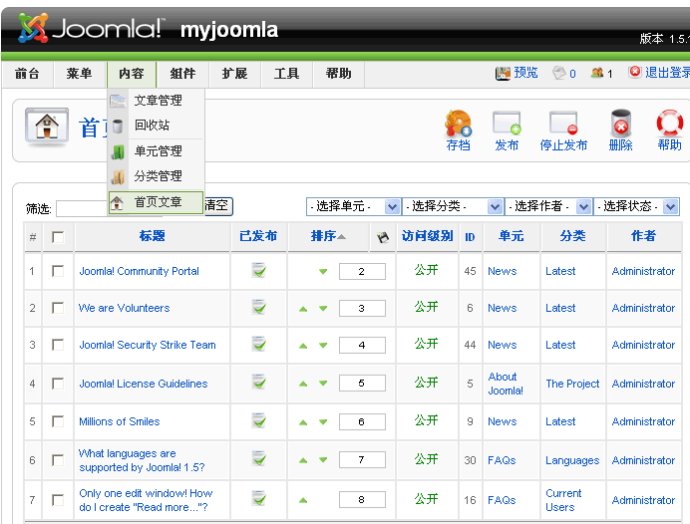Viewport: 690px width, 524px height.
Task: Toggle published icon for Only one edit window
Action: 259,498
